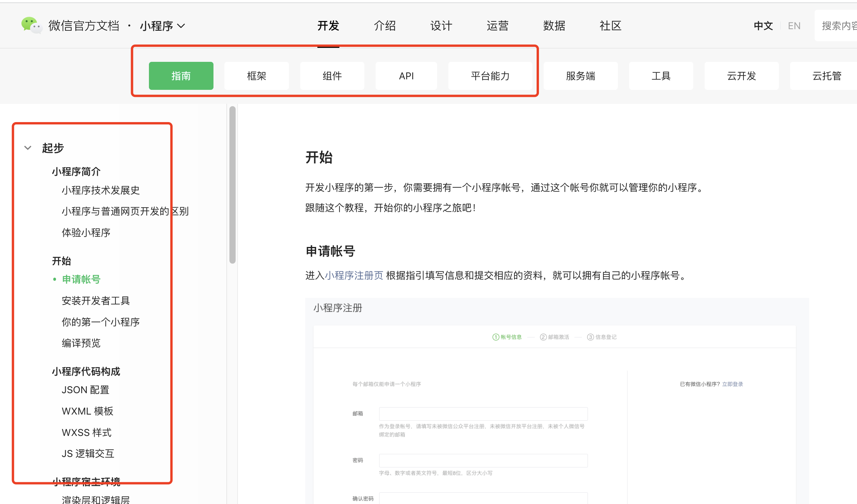
Task: Follow the 小程序注册页 link
Action: [354, 275]
